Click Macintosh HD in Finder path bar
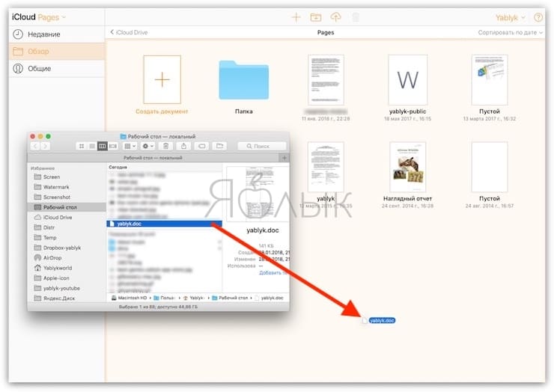 (129, 298)
